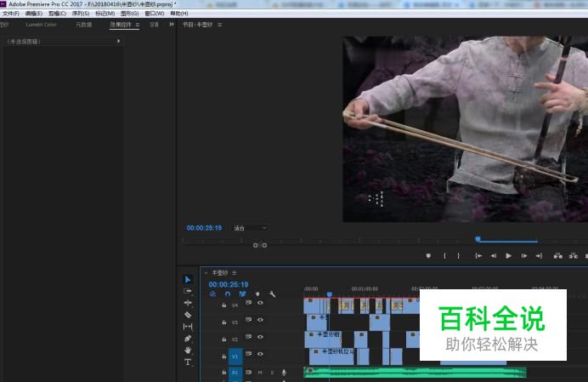Open timeline sequence panel menu
Viewport: 588px width, 382px height.
point(235,273)
